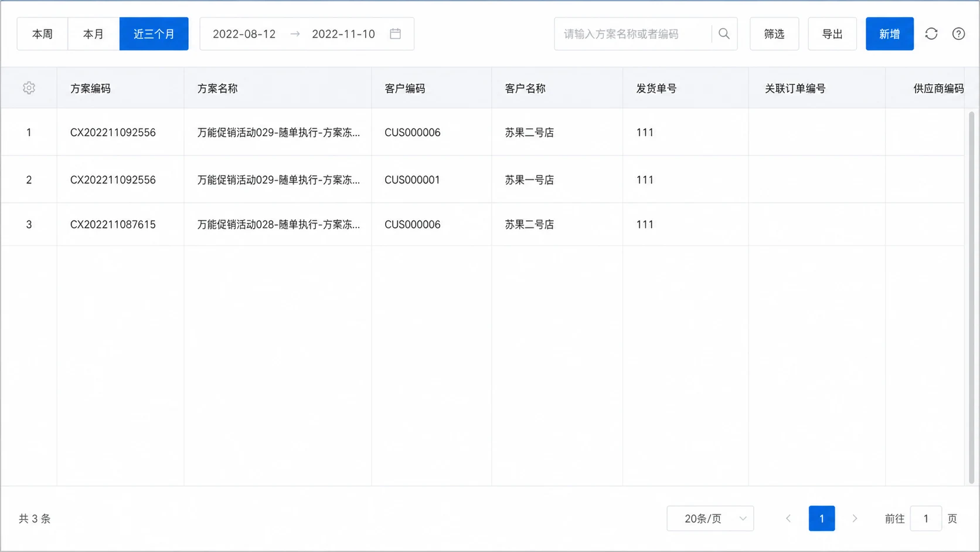
Task: Click the end date 2022-11-10
Action: pos(343,34)
